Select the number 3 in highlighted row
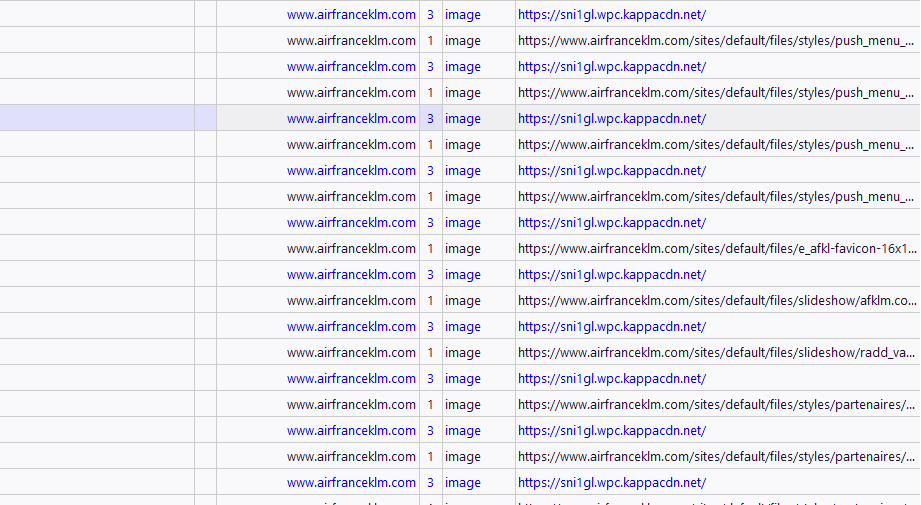Image resolution: width=921 pixels, height=505 pixels. tap(431, 119)
